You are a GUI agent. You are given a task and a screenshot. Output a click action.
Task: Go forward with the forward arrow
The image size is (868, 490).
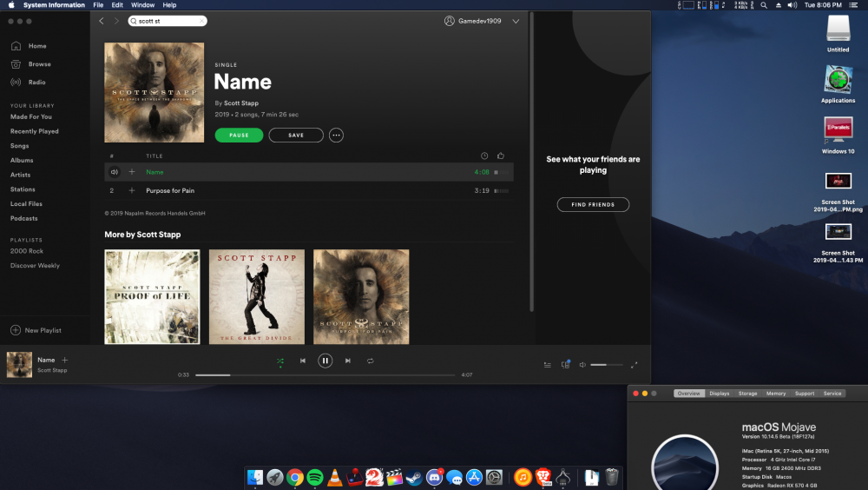[116, 21]
